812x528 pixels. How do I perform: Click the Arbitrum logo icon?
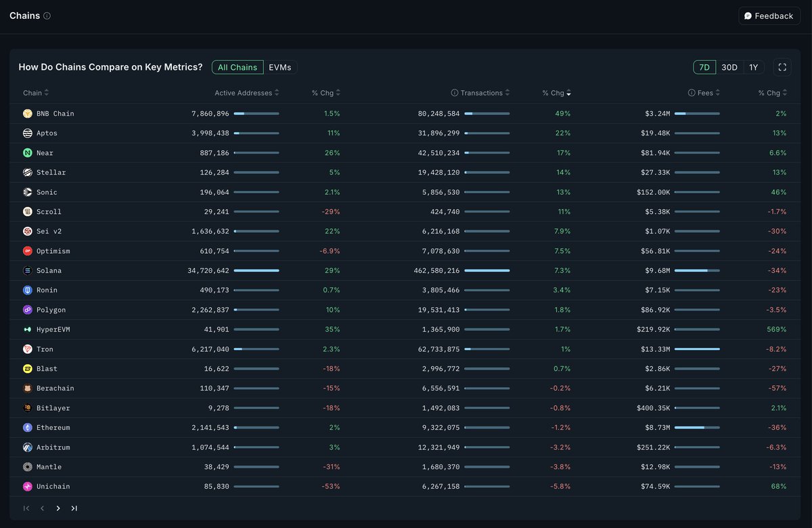pos(28,447)
